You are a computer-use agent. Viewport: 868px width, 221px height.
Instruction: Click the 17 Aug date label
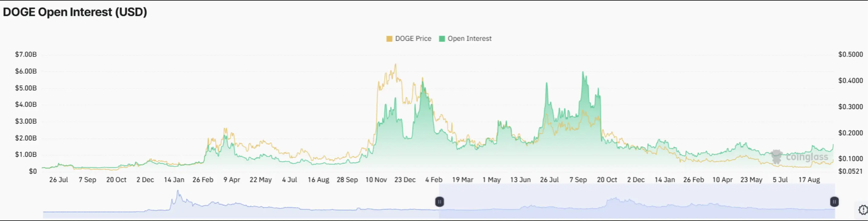pyautogui.click(x=809, y=180)
